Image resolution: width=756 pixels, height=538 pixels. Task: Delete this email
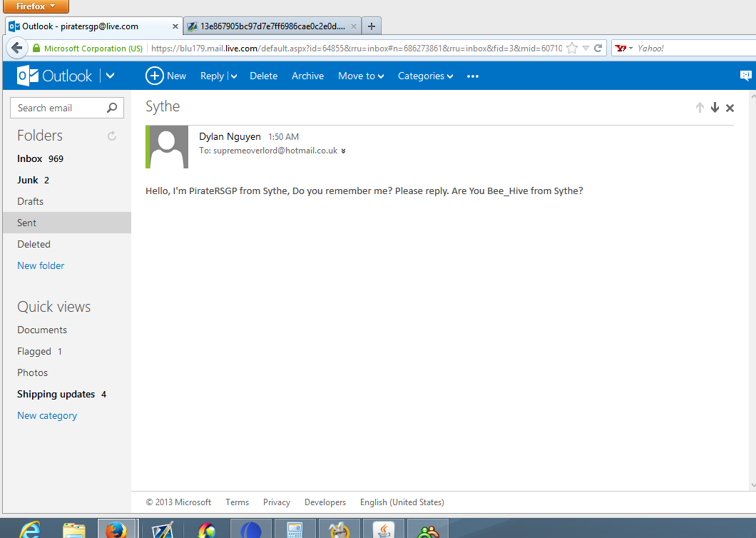pyautogui.click(x=263, y=76)
